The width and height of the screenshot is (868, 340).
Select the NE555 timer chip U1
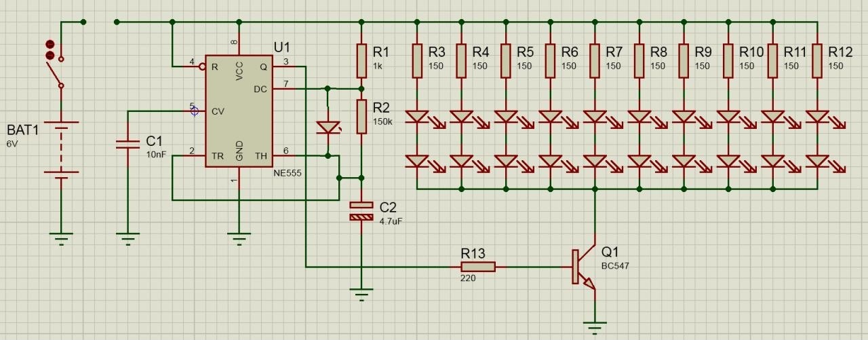point(239,111)
